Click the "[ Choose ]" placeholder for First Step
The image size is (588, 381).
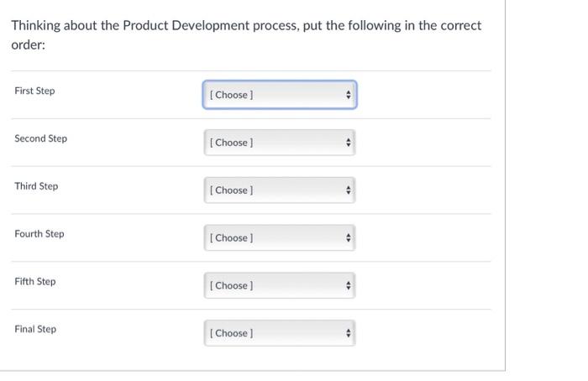click(231, 95)
